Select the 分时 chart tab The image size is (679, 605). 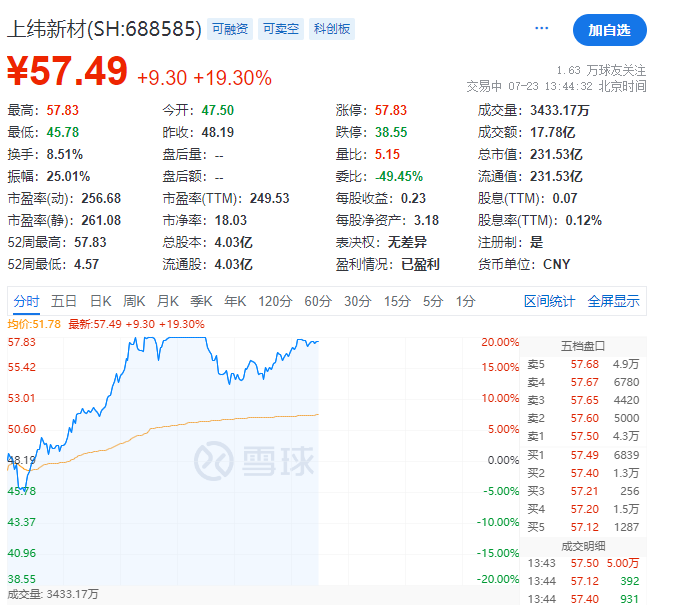pyautogui.click(x=27, y=301)
